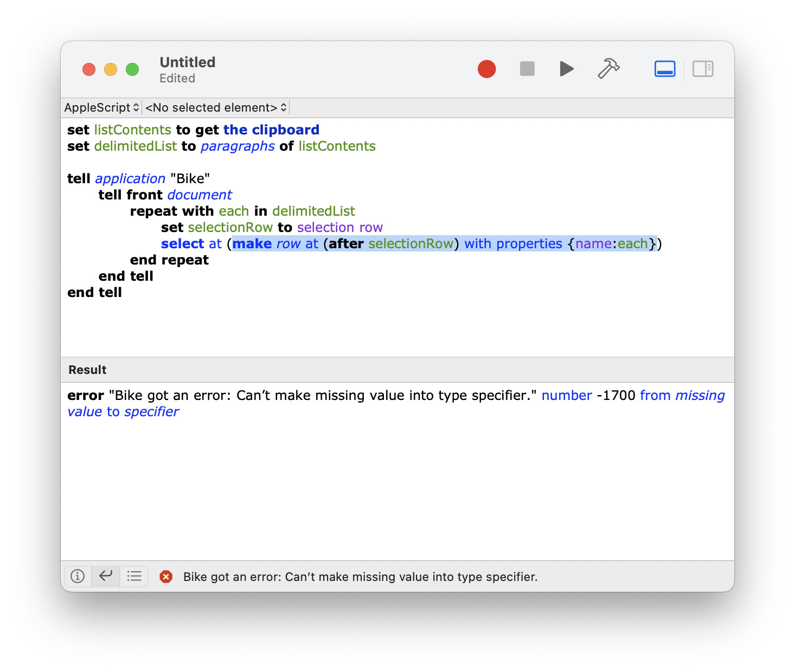This screenshot has height=672, width=795.
Task: Toggle the bottom result pane view
Action: (x=665, y=69)
